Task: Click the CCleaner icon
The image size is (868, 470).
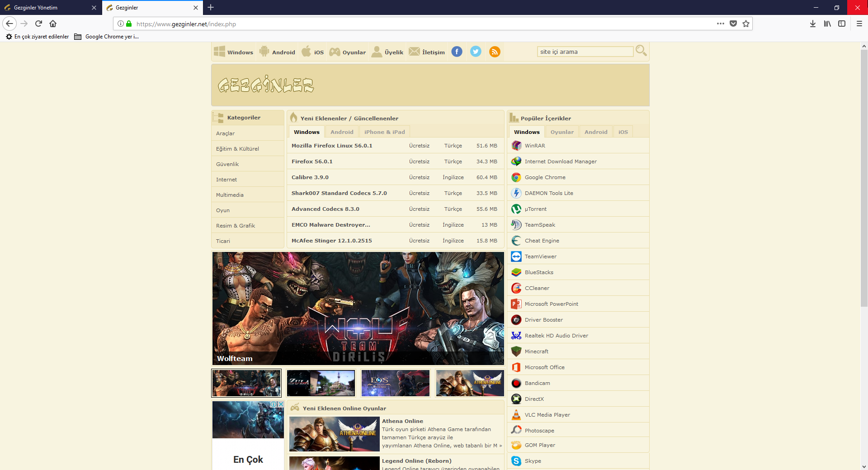Action: pyautogui.click(x=516, y=288)
